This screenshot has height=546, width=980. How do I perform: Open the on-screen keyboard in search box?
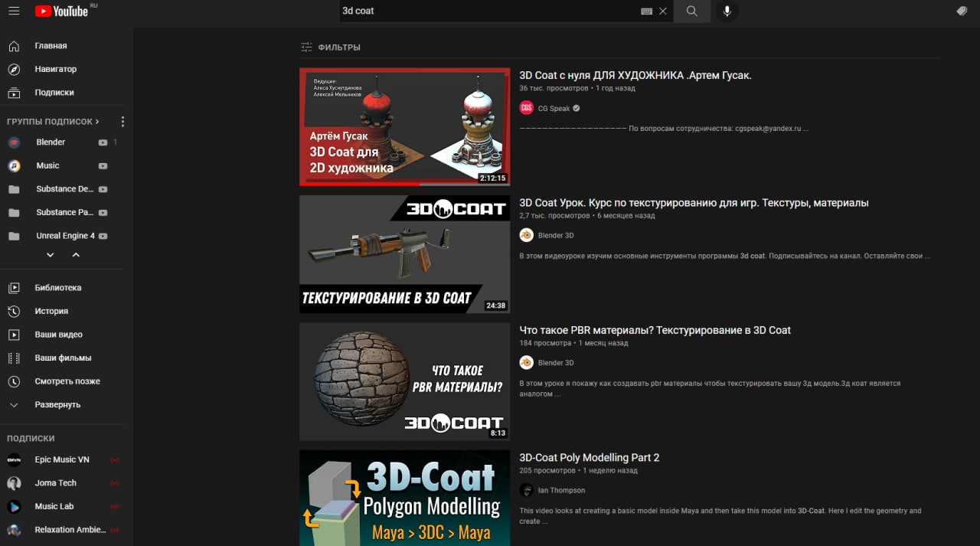646,11
